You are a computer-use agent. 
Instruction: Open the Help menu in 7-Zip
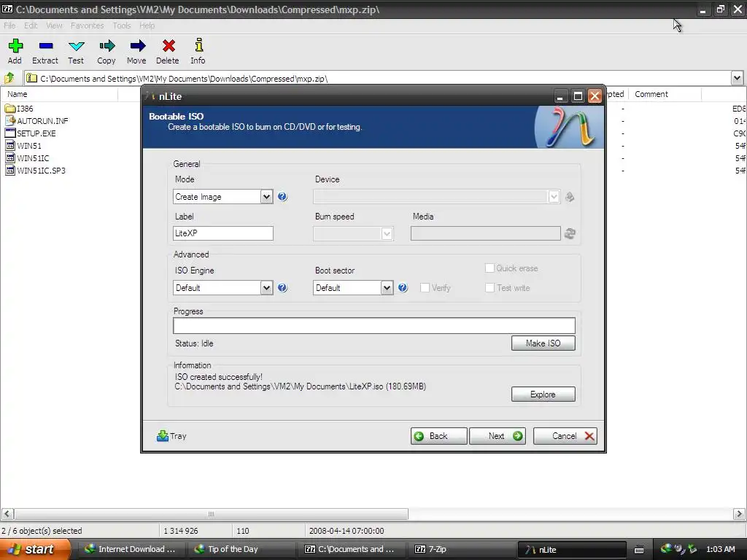[x=147, y=26]
